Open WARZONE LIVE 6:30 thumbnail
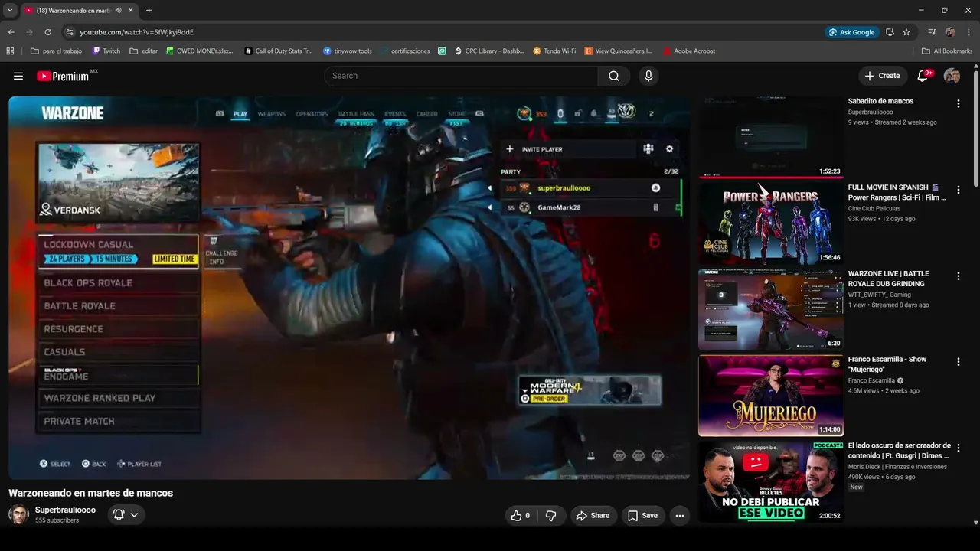The image size is (980, 551). click(x=770, y=310)
